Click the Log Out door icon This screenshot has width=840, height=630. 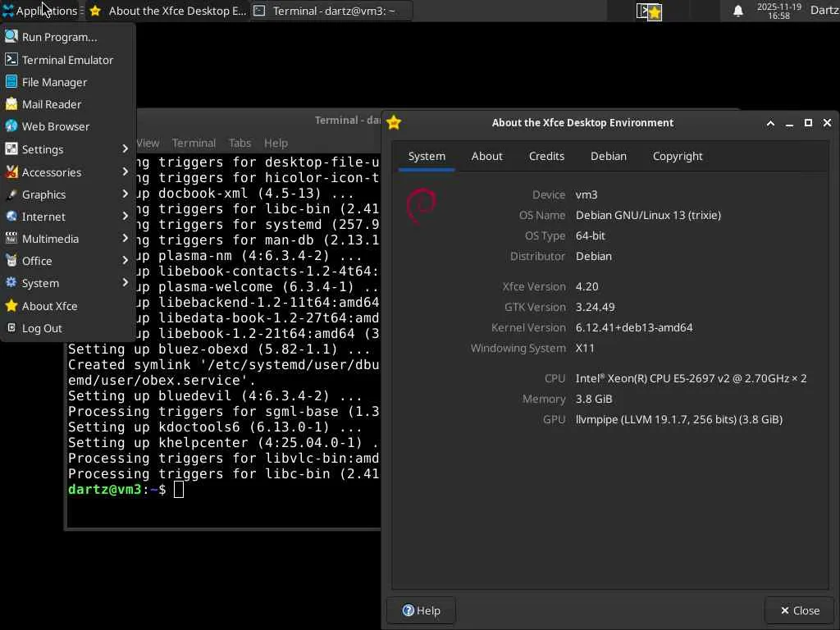[x=11, y=328]
